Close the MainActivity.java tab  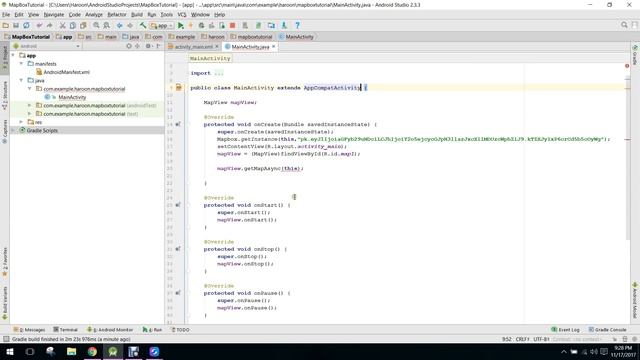click(x=274, y=47)
